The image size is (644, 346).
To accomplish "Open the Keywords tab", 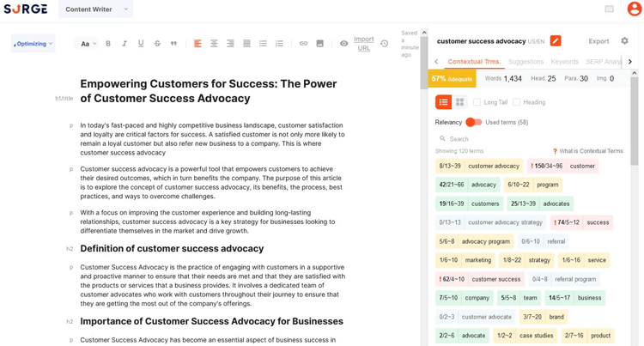I will 565,62.
